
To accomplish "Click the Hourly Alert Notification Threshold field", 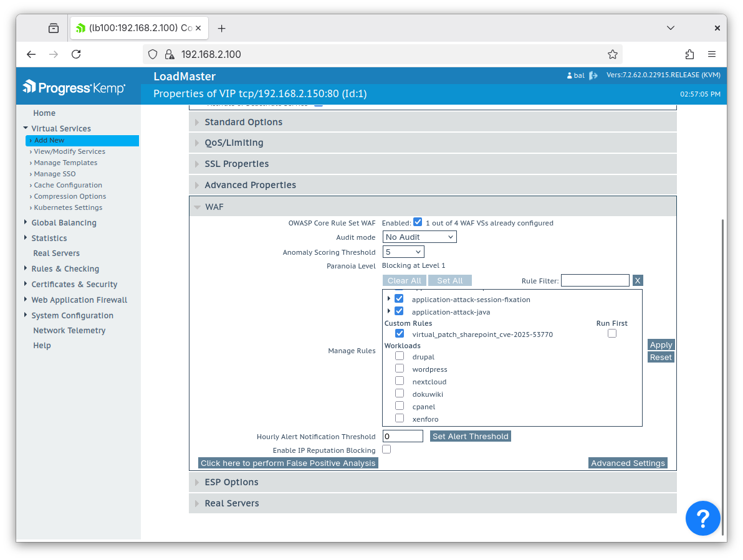I will point(403,436).
